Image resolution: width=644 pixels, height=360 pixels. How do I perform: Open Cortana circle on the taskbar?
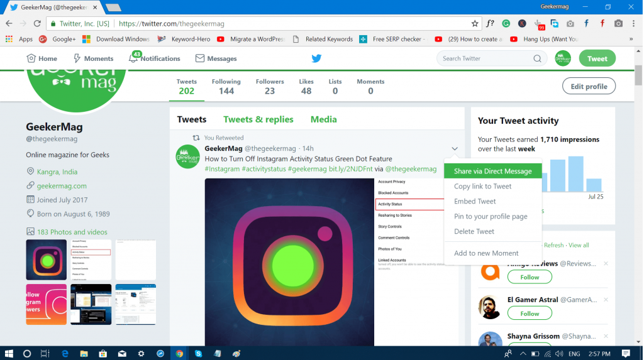tap(26, 354)
